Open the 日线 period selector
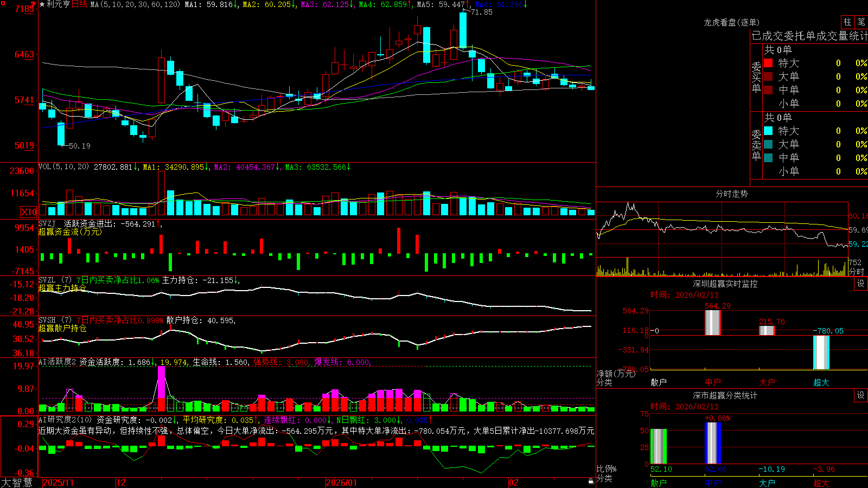Screen dimensions: 868x488 (x=79, y=4)
